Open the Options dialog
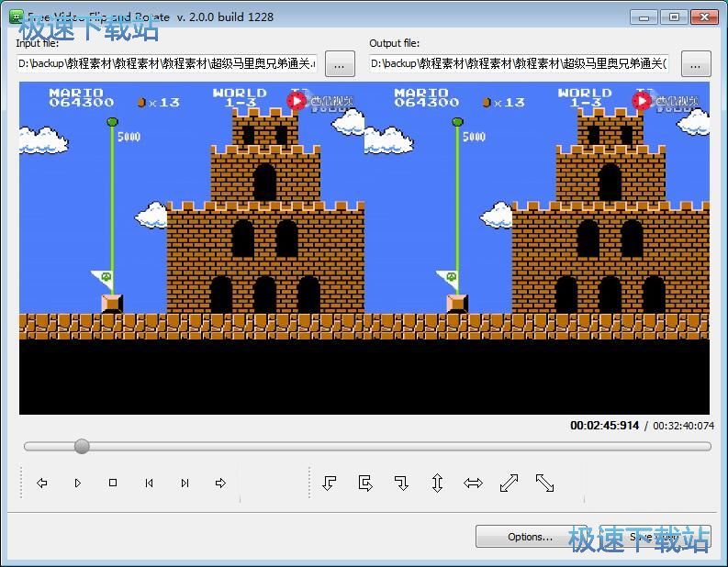Viewport: 728px width, 567px height. [x=530, y=537]
